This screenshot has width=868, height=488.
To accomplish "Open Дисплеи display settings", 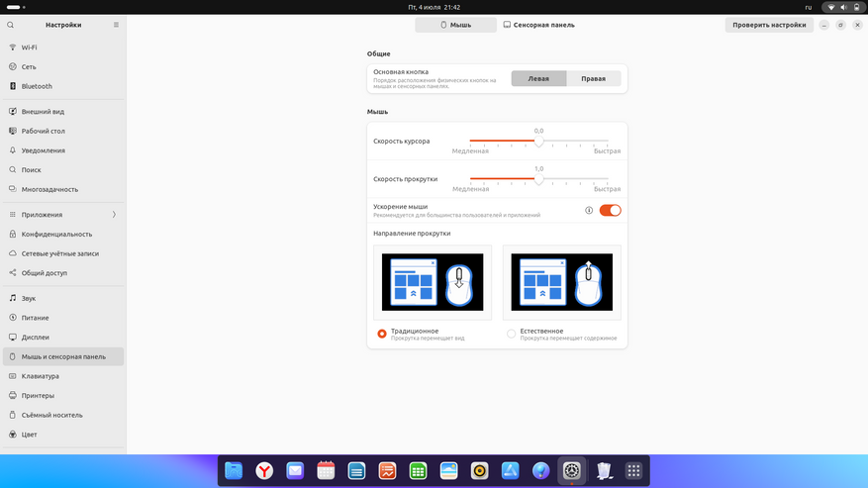I will tap(63, 338).
